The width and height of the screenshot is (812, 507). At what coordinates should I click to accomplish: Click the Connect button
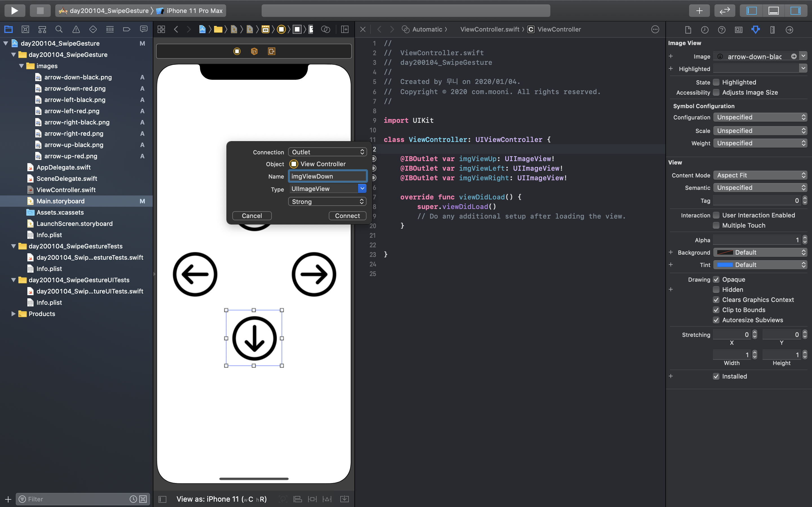(347, 216)
